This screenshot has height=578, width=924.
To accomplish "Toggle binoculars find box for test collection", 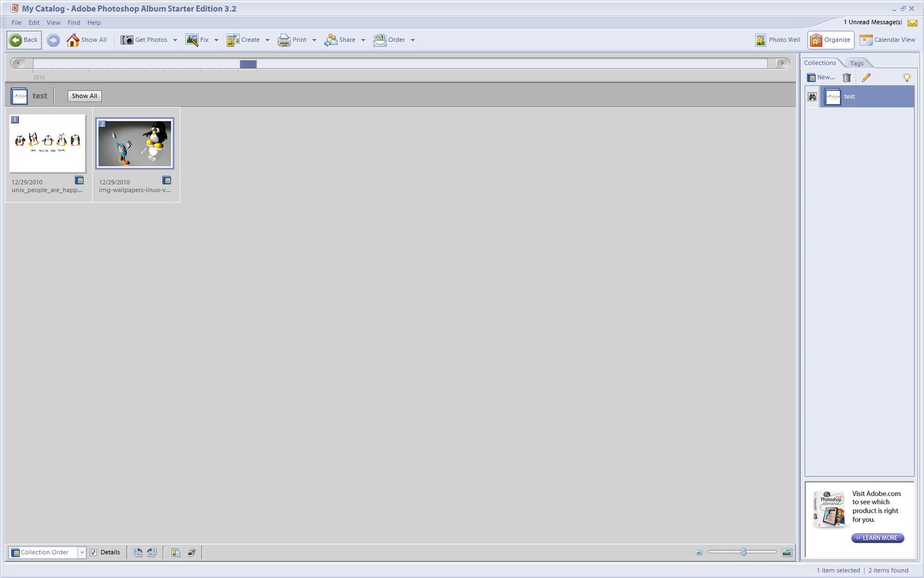I will click(x=812, y=96).
